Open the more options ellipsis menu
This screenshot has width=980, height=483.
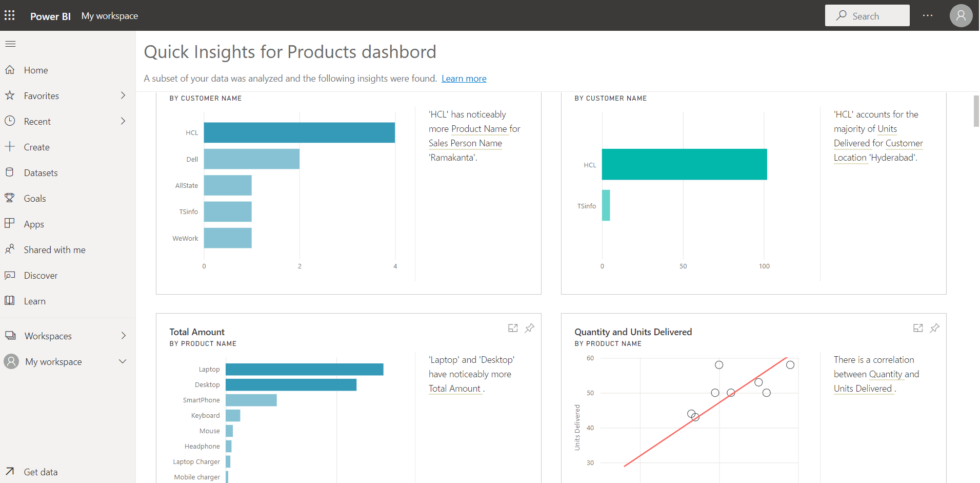tap(928, 15)
